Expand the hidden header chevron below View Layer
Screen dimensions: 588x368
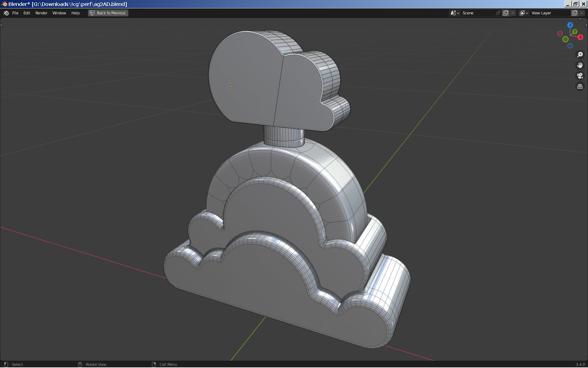point(581,19)
